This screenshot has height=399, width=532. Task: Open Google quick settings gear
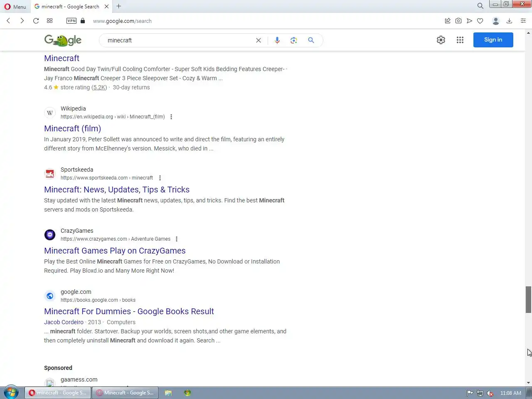tap(441, 40)
